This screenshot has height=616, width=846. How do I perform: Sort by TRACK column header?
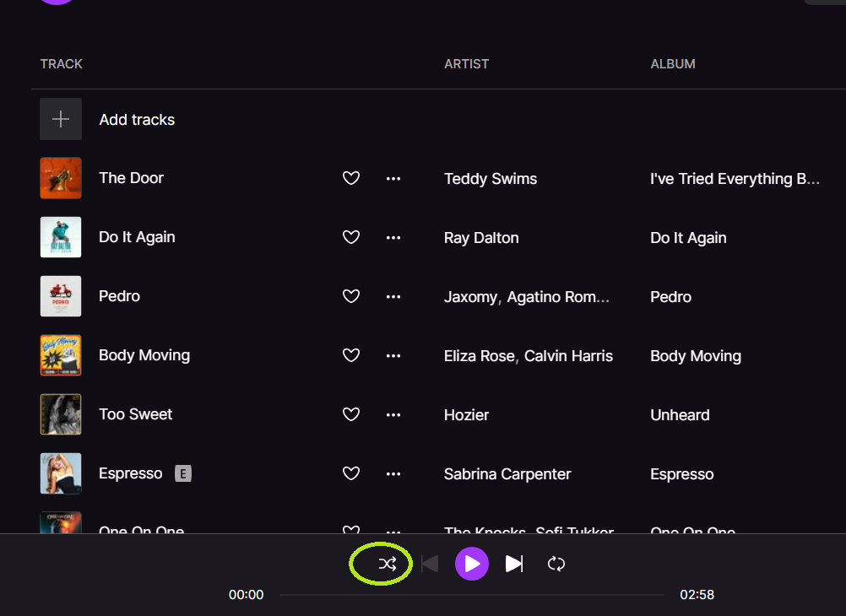[62, 63]
